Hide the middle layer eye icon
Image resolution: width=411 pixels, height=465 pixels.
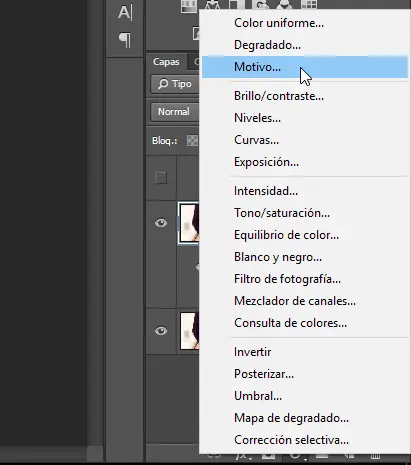coord(161,223)
